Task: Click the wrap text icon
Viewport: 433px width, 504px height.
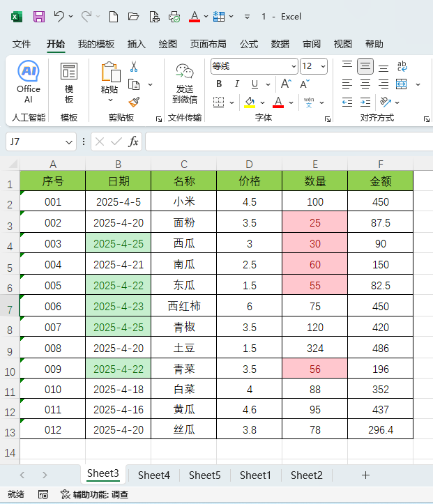Action: (402, 66)
